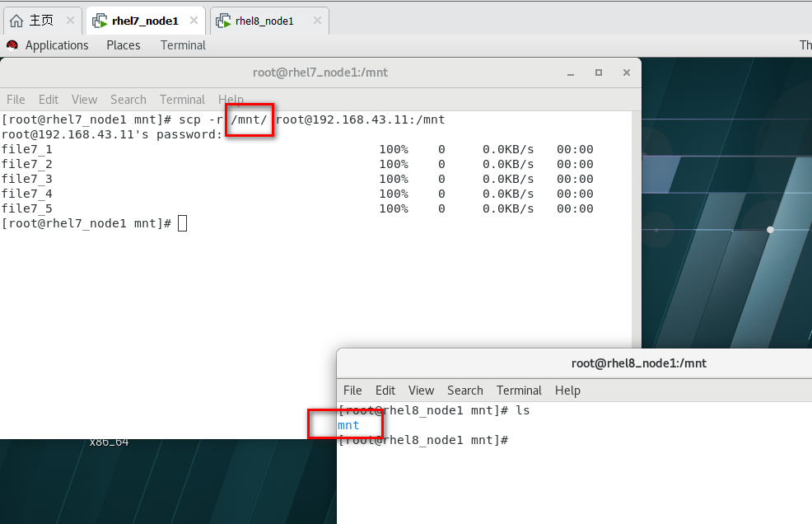The width and height of the screenshot is (812, 524).
Task: Click the rhel7_node1 terminal scrollbar
Action: [637, 230]
